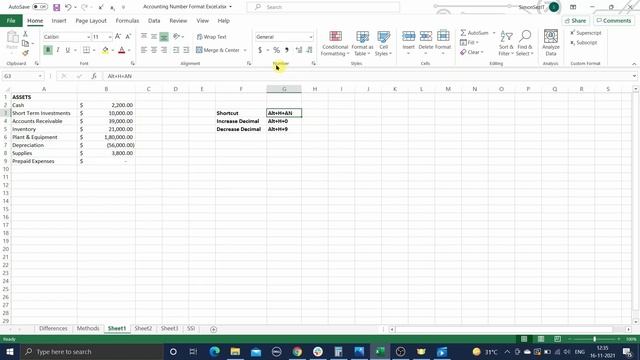Image resolution: width=640 pixels, height=360 pixels.
Task: Open the Number group dialog launcher
Action: (313, 63)
